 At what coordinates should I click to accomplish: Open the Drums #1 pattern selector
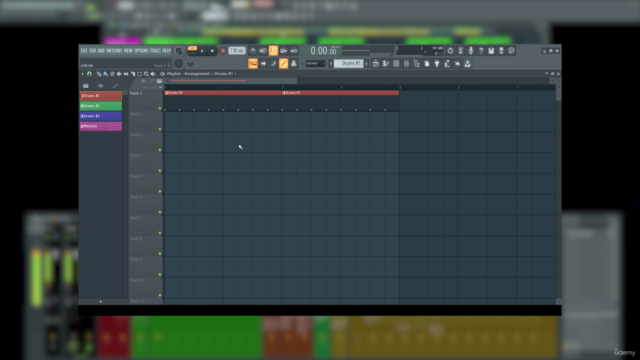349,64
